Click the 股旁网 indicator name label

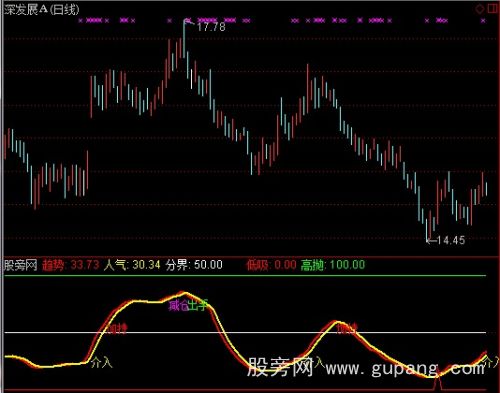pos(20,265)
